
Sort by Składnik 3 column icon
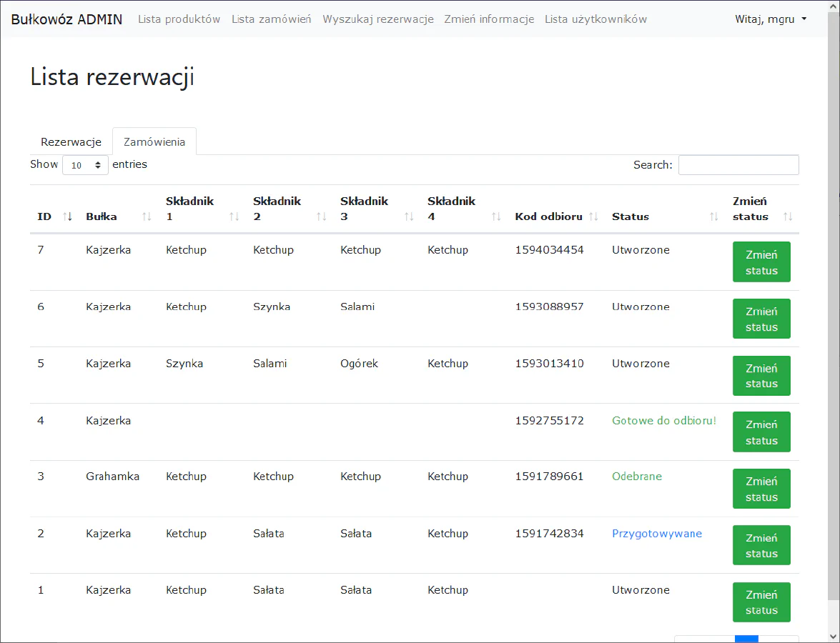[x=408, y=216]
